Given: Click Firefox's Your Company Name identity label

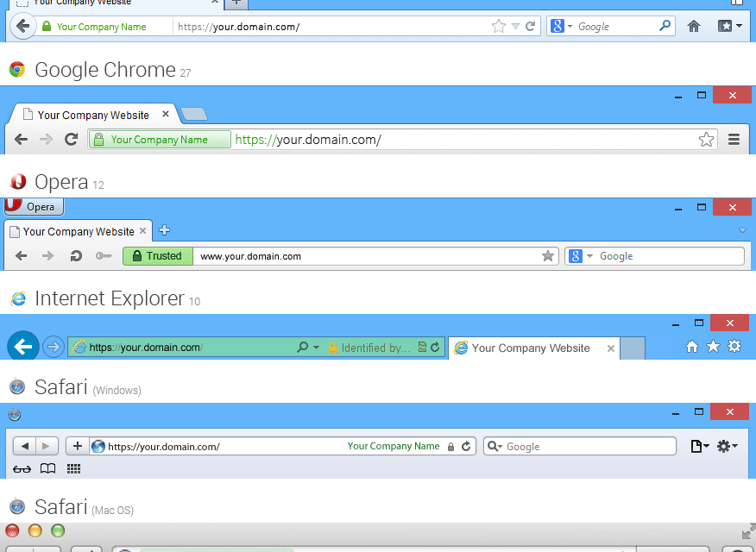Looking at the screenshot, I should (x=101, y=27).
